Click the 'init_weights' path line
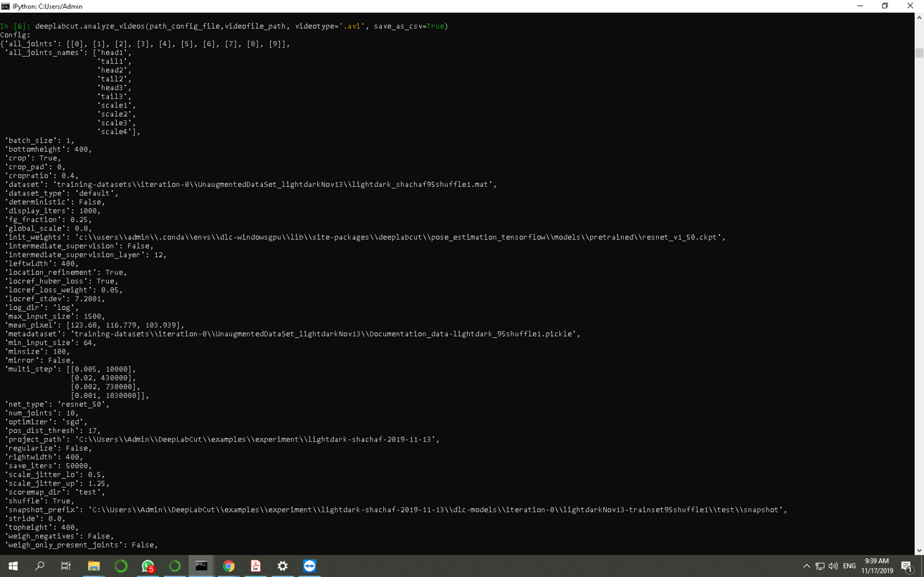The height and width of the screenshot is (577, 924). [x=365, y=237]
